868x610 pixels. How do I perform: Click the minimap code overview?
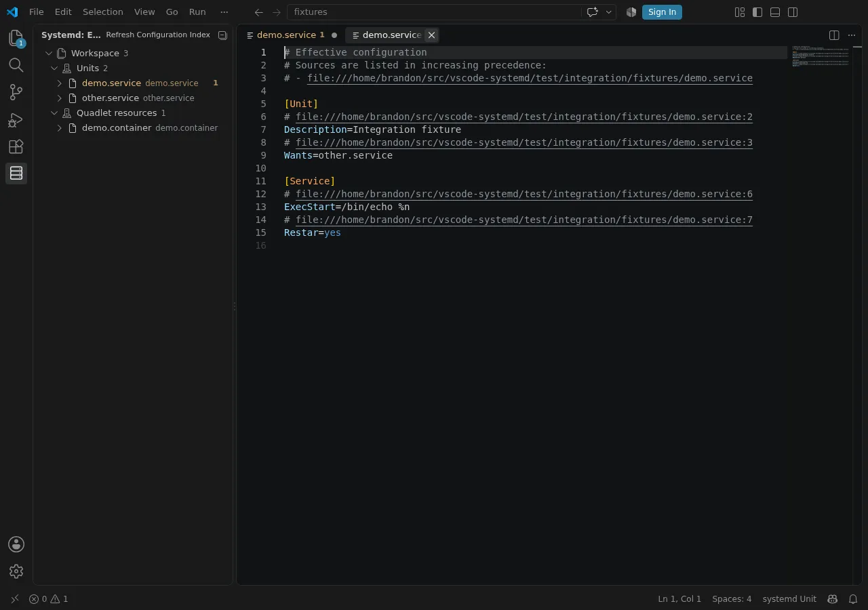821,57
